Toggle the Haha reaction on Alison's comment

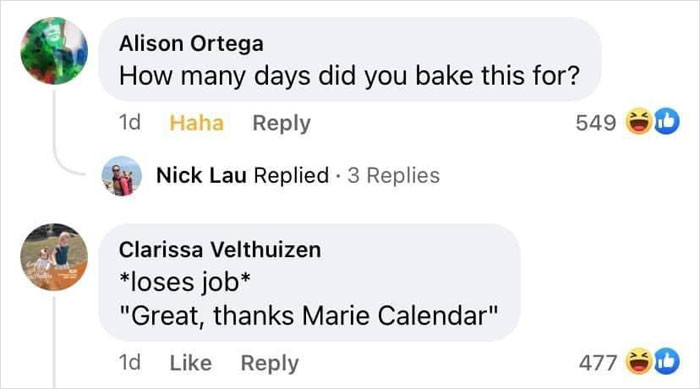pyautogui.click(x=196, y=123)
